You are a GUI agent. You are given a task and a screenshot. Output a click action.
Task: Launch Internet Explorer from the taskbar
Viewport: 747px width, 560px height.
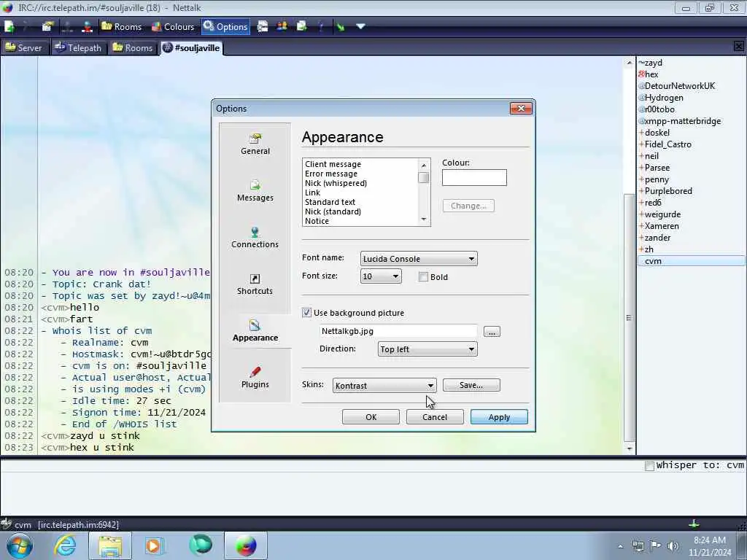pos(65,545)
